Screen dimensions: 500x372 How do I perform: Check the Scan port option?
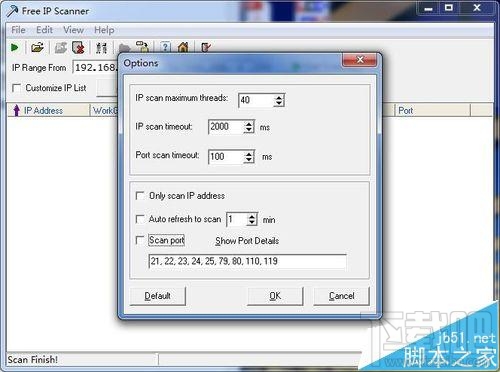point(140,240)
